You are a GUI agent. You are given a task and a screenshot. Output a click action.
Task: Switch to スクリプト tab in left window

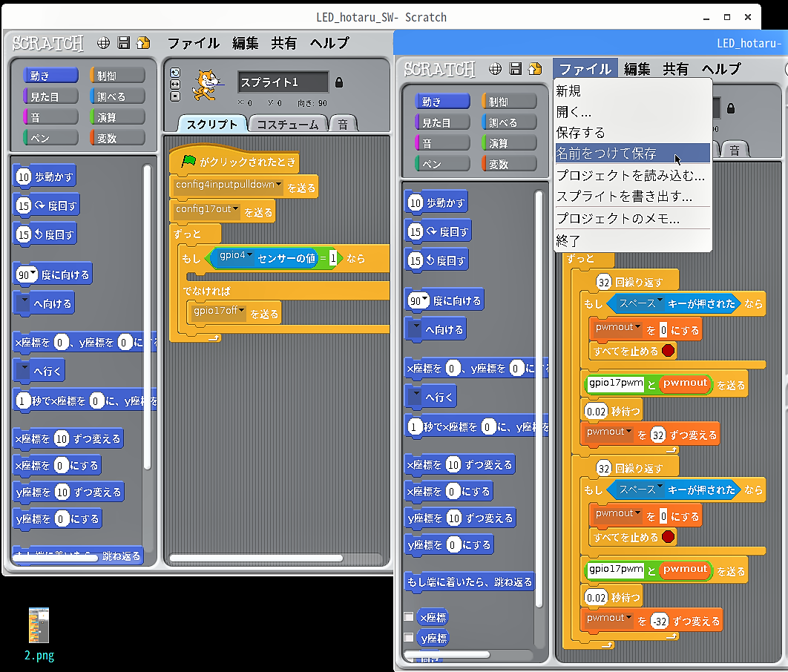coord(212,124)
